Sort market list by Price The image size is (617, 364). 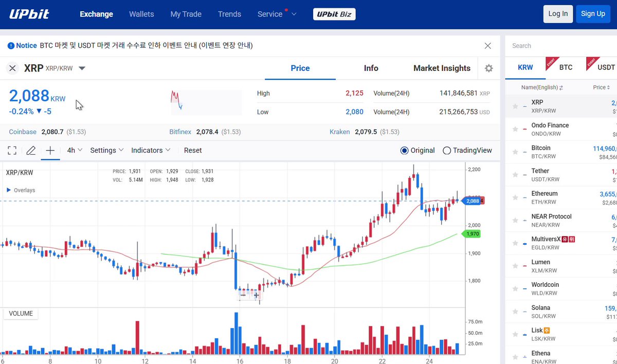pos(602,87)
